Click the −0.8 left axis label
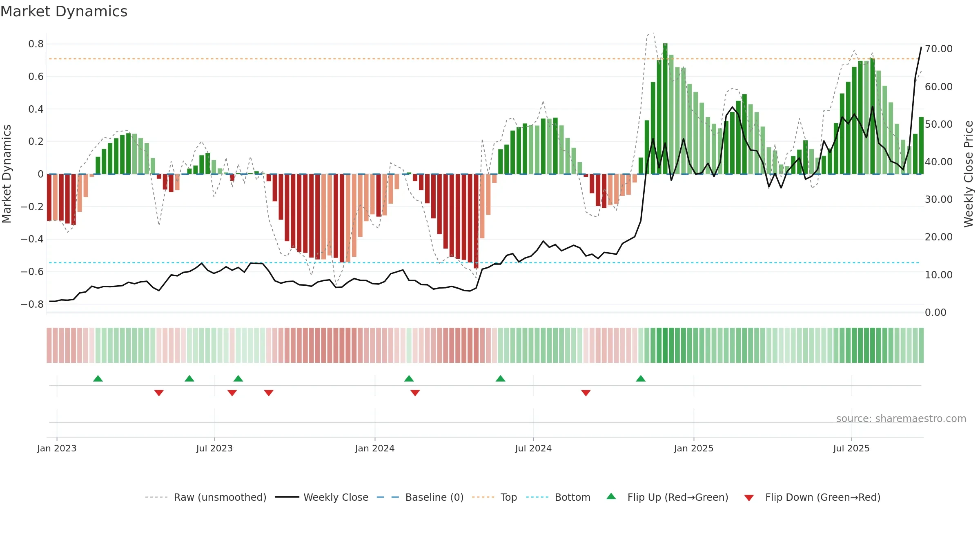Screen dimensions: 980x551 pos(32,304)
